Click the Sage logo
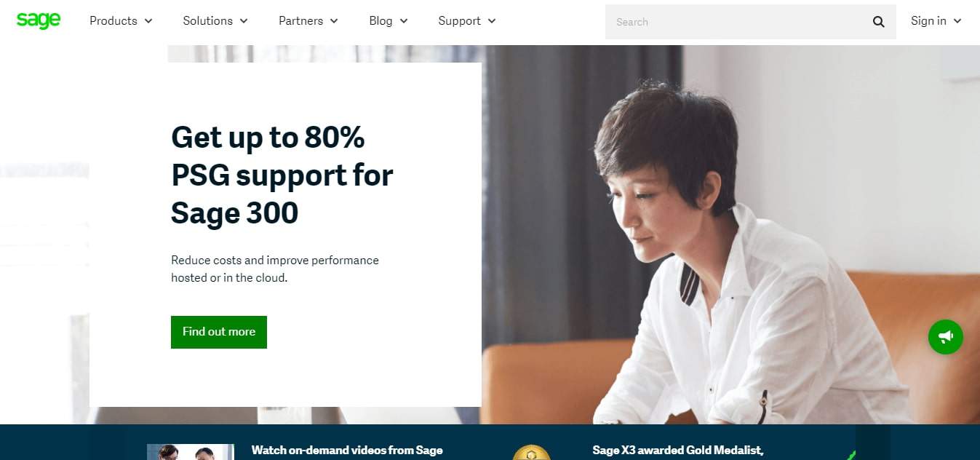Screen dimensions: 980x460 (39, 20)
